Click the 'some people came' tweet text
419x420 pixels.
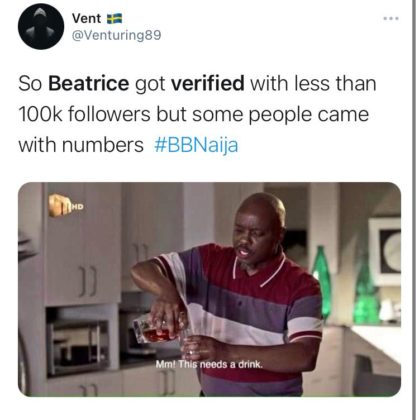(280, 114)
